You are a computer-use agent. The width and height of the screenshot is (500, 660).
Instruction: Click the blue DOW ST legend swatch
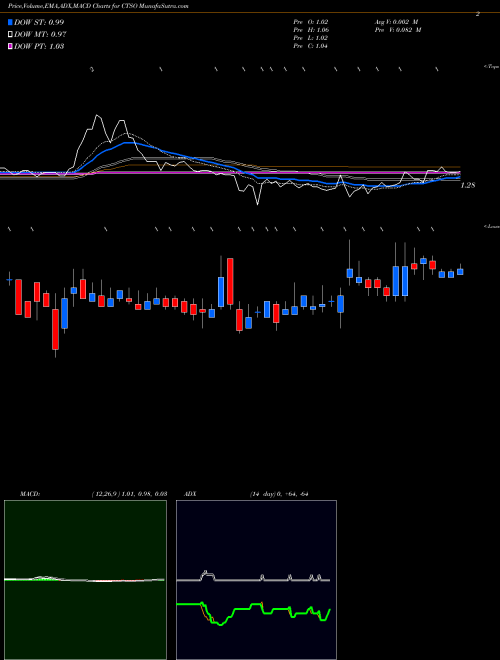pos(10,22)
